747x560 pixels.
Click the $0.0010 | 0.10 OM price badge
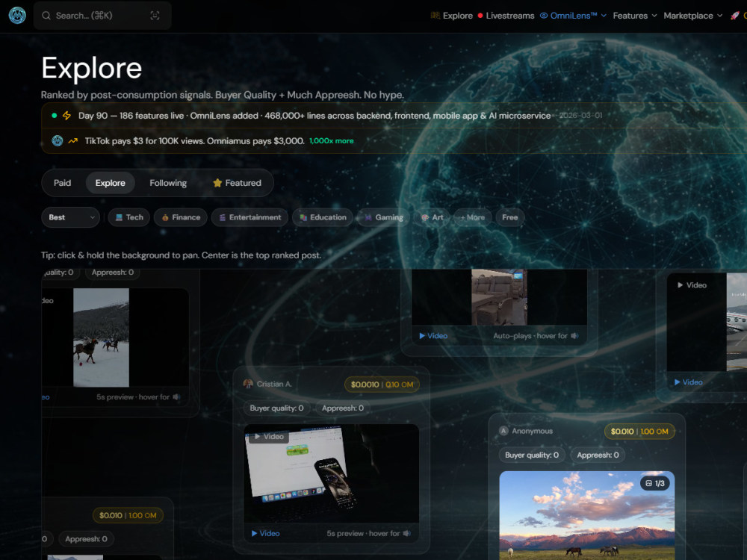[382, 385]
